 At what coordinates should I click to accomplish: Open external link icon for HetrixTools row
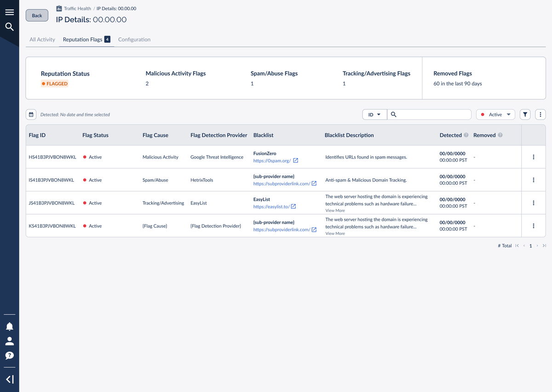[x=314, y=183]
